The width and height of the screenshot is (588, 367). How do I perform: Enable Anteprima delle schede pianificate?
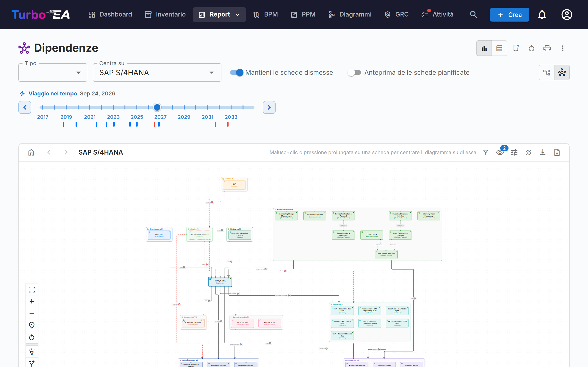[354, 72]
